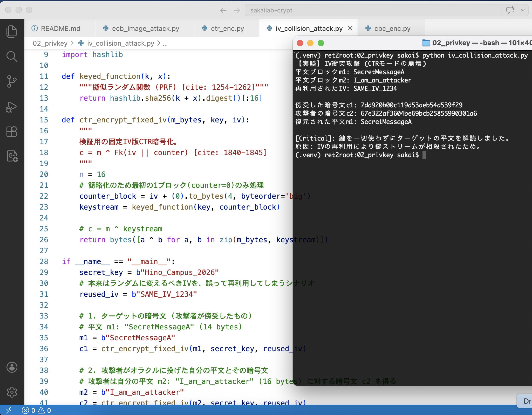The image size is (532, 415).
Task: Open Run and Debug view
Action: 12,107
